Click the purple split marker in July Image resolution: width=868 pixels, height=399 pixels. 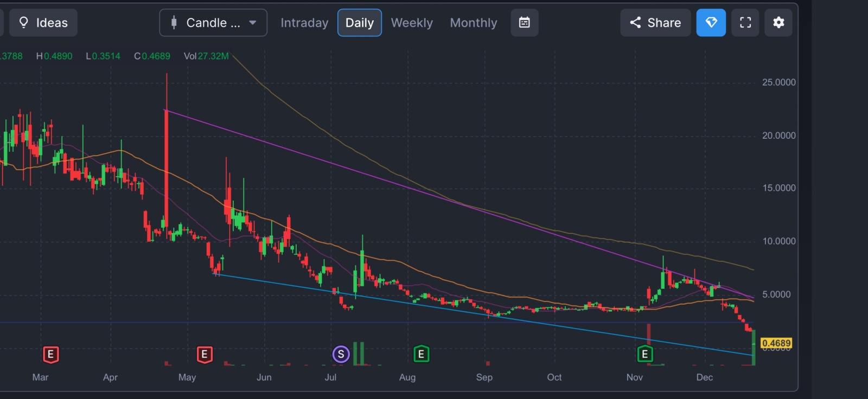pyautogui.click(x=341, y=355)
